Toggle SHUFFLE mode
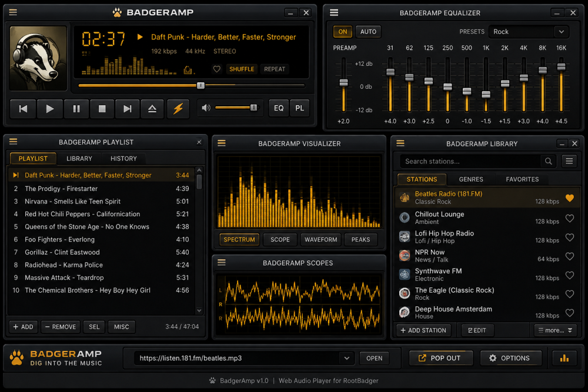588x392 pixels. (242, 69)
